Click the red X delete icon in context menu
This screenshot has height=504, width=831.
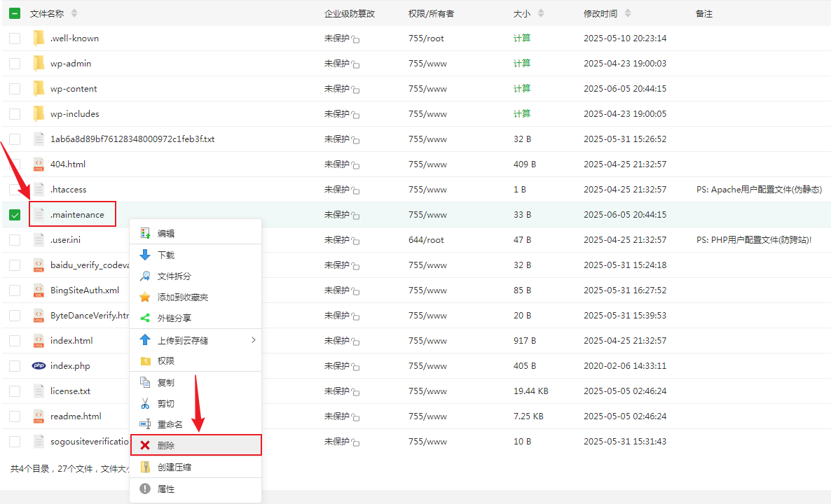[x=145, y=445]
